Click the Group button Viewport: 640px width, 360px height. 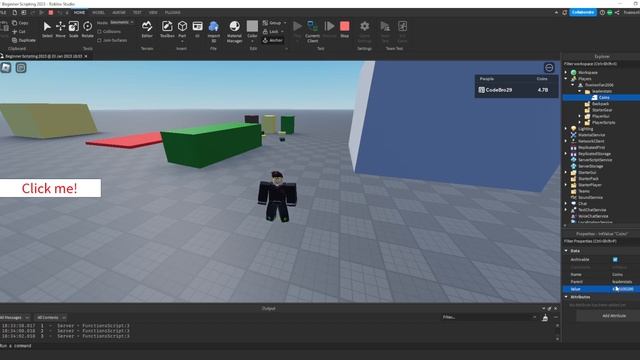tap(272, 23)
